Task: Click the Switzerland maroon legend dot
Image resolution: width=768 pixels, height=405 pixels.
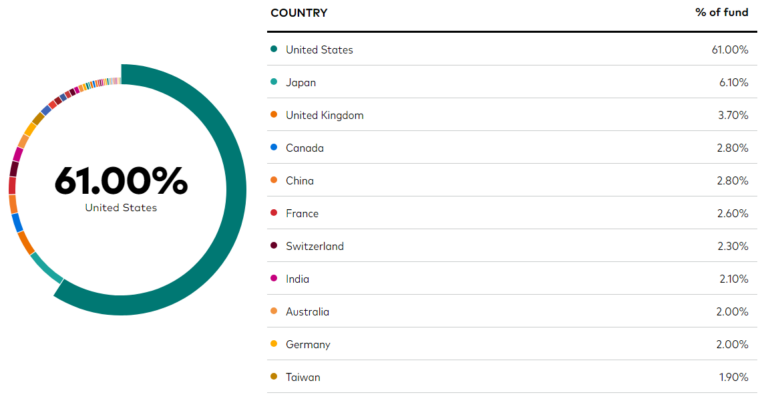Action: [274, 245]
